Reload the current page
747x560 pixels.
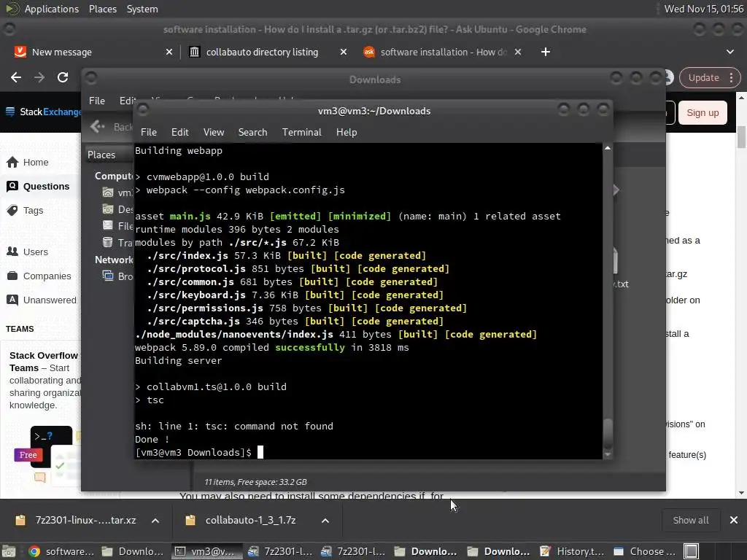pyautogui.click(x=63, y=77)
